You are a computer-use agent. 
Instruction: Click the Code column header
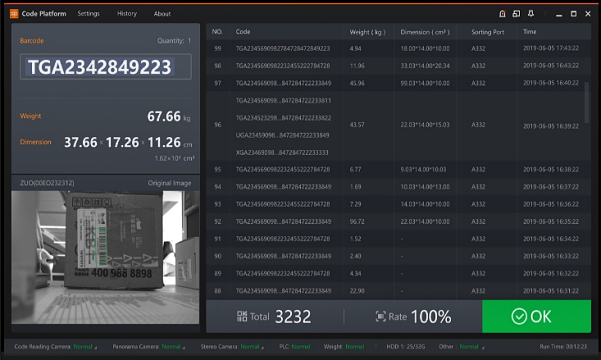pos(243,32)
